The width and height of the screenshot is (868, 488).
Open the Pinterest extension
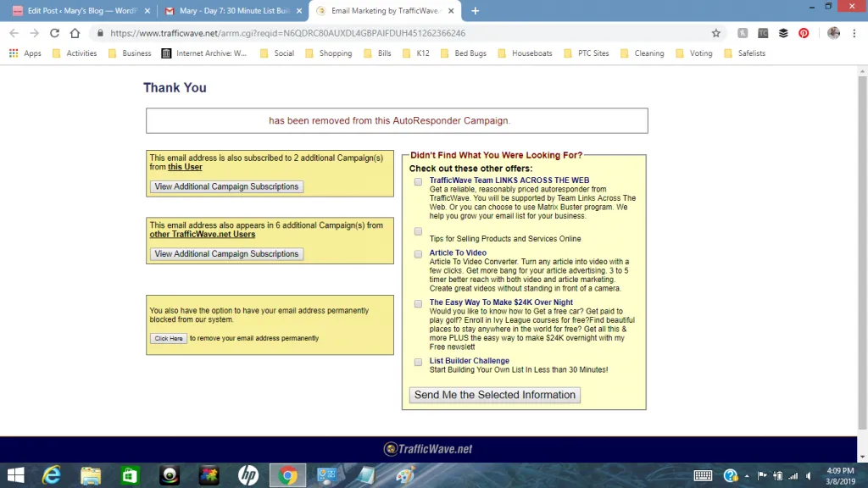pos(804,33)
